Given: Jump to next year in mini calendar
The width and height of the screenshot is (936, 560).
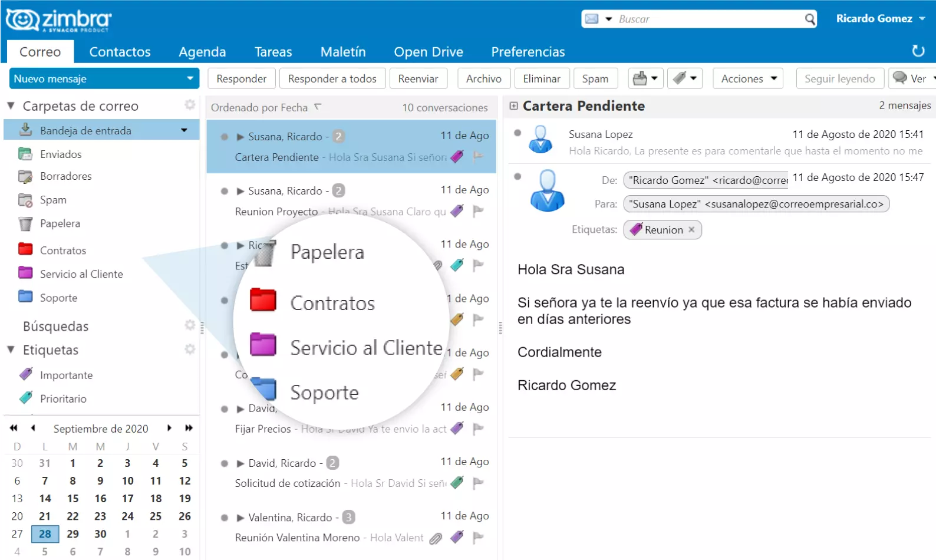Looking at the screenshot, I should 189,428.
